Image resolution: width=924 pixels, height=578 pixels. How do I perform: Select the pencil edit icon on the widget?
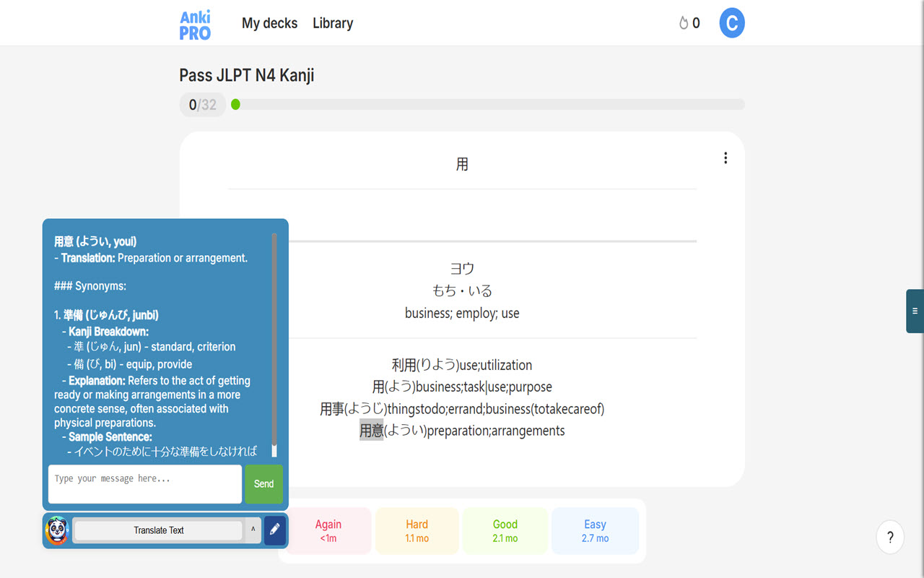(x=274, y=530)
